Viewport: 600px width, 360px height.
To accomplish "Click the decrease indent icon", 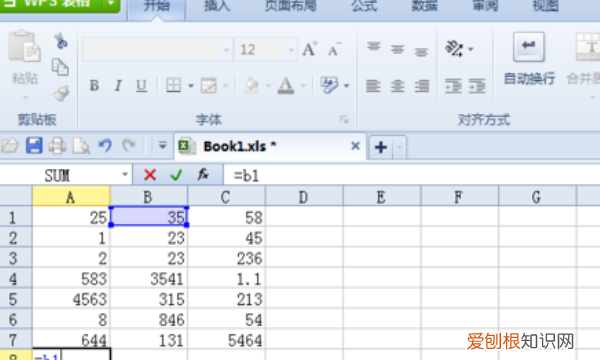I will pyautogui.click(x=453, y=86).
